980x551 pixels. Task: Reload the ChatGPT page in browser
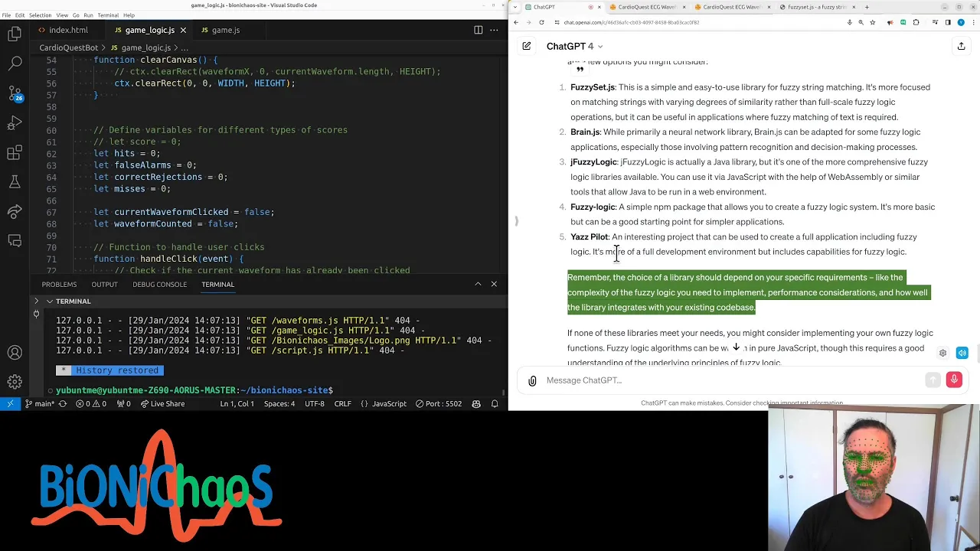[541, 22]
